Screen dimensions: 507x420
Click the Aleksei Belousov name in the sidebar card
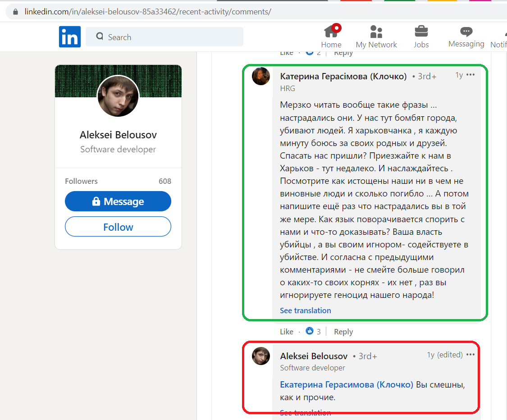(118, 134)
